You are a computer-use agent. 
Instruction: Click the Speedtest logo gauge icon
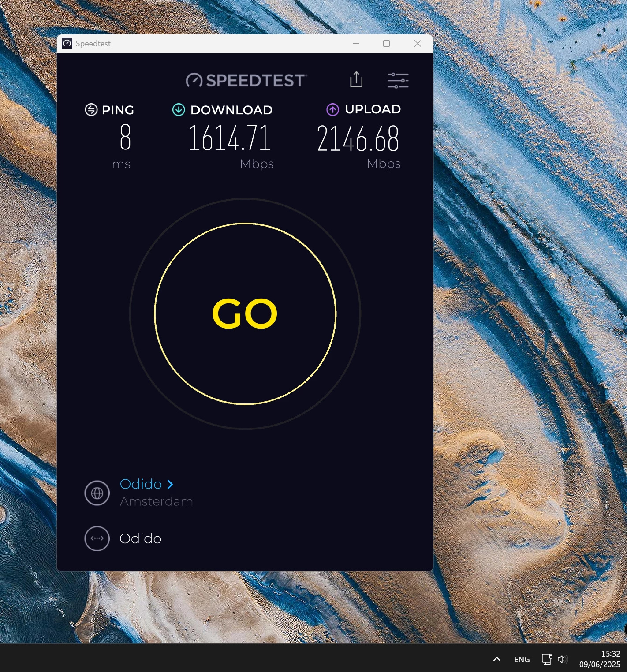coord(194,80)
